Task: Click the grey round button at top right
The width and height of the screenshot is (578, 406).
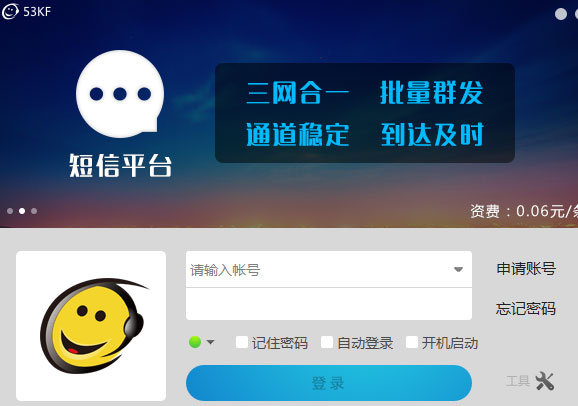Action: pos(561,14)
